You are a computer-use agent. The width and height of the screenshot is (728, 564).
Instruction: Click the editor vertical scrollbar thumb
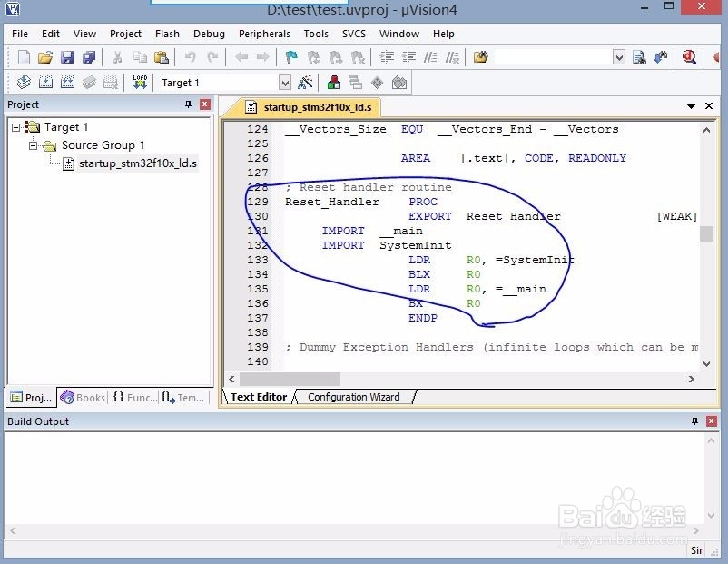706,233
